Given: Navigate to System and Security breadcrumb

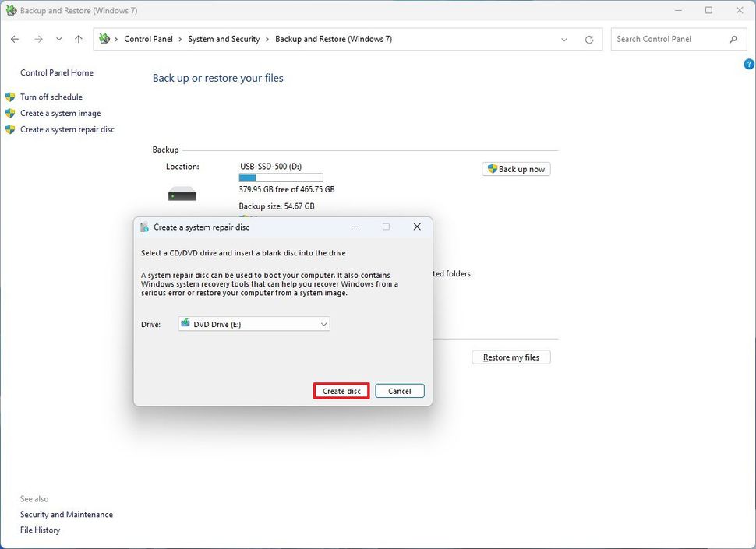Looking at the screenshot, I should click(224, 38).
